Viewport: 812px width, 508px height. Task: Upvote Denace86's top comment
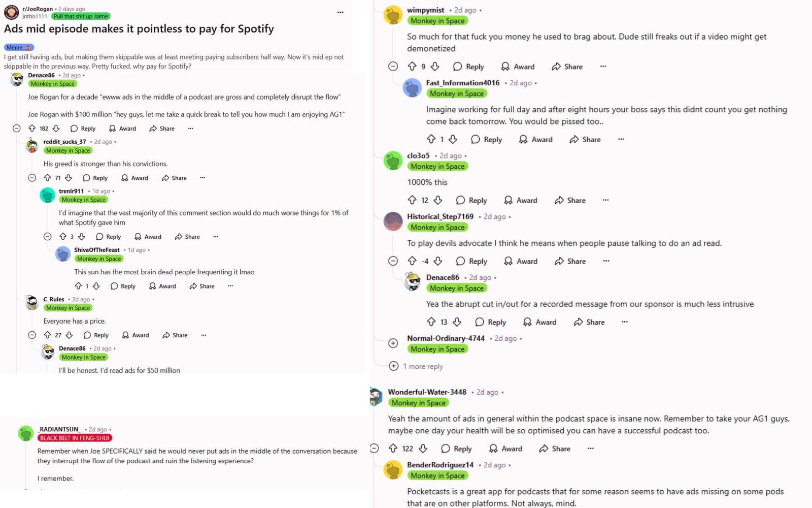(32, 129)
